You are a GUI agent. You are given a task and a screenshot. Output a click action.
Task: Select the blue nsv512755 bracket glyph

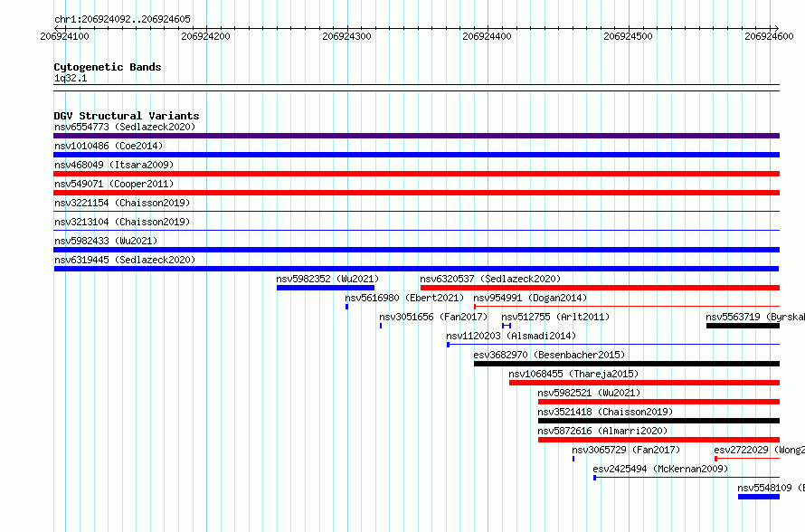point(507,326)
